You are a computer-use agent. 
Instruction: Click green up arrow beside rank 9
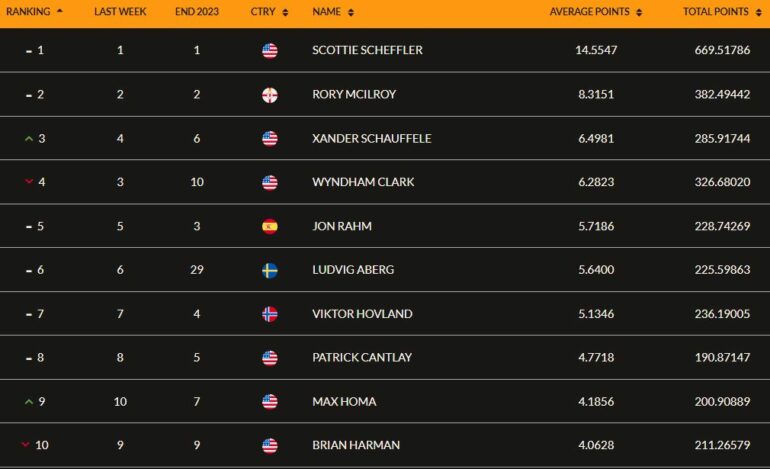click(x=29, y=402)
